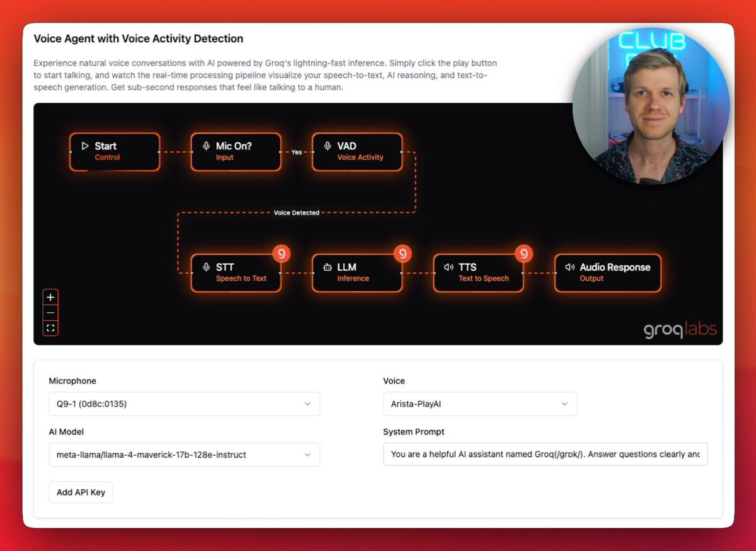Click the Voice Agent page heading
Screen dimensions: 756x551
coord(138,38)
